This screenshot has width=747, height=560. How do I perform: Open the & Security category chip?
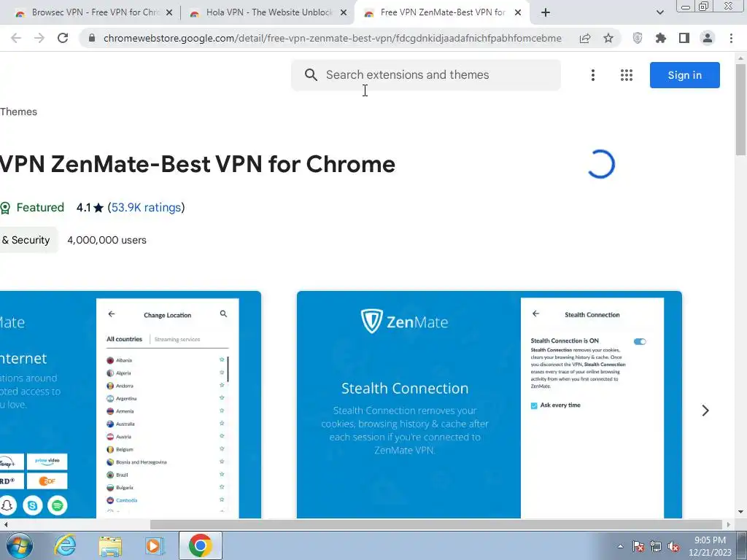pyautogui.click(x=28, y=240)
